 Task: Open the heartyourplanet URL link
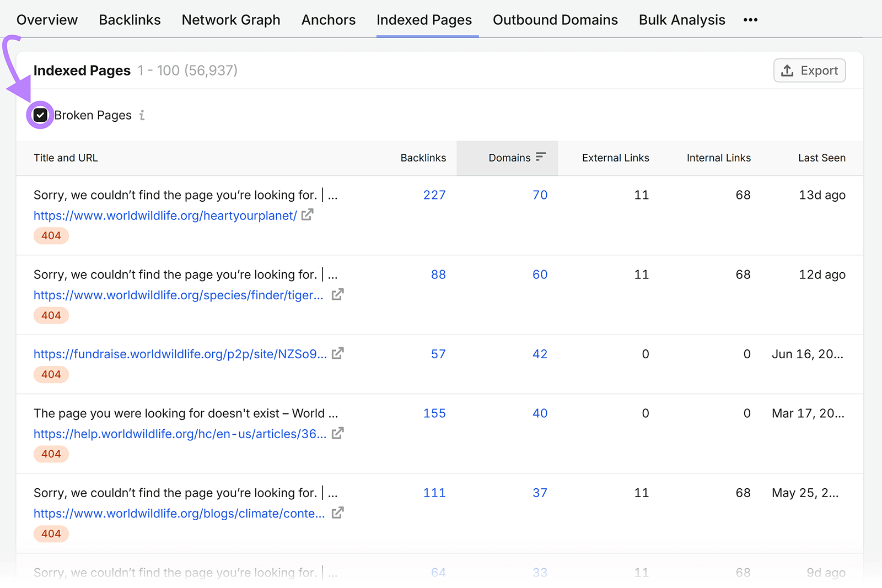click(165, 215)
